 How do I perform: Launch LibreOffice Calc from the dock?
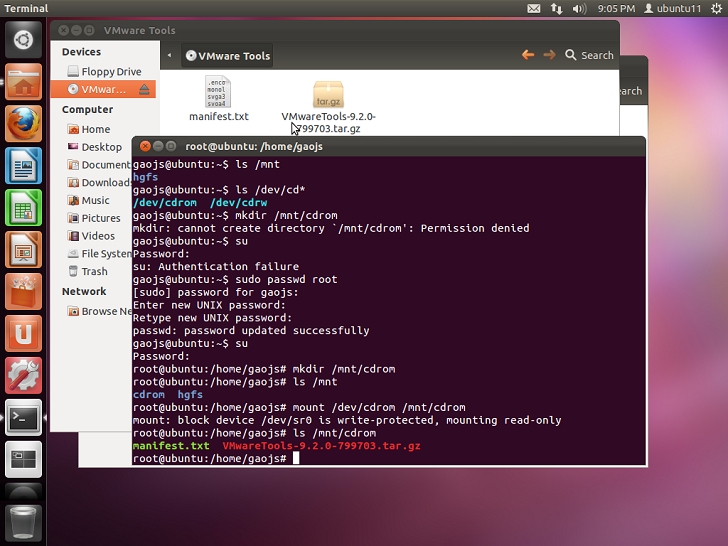click(x=23, y=208)
